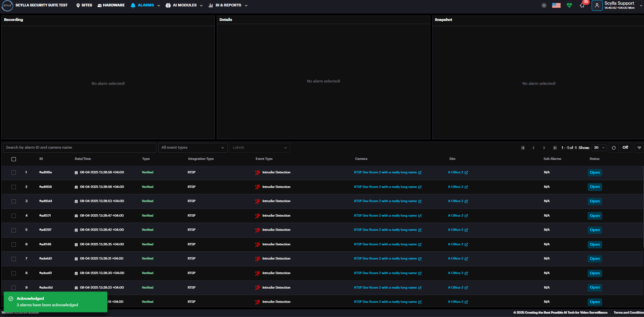Open the filter options icon
This screenshot has height=317, width=644.
click(639, 148)
